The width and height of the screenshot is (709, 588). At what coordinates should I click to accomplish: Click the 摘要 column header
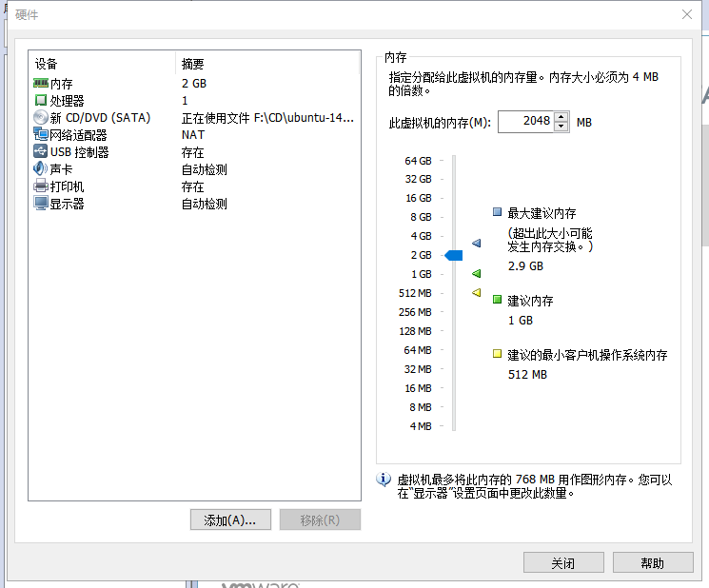click(x=267, y=64)
